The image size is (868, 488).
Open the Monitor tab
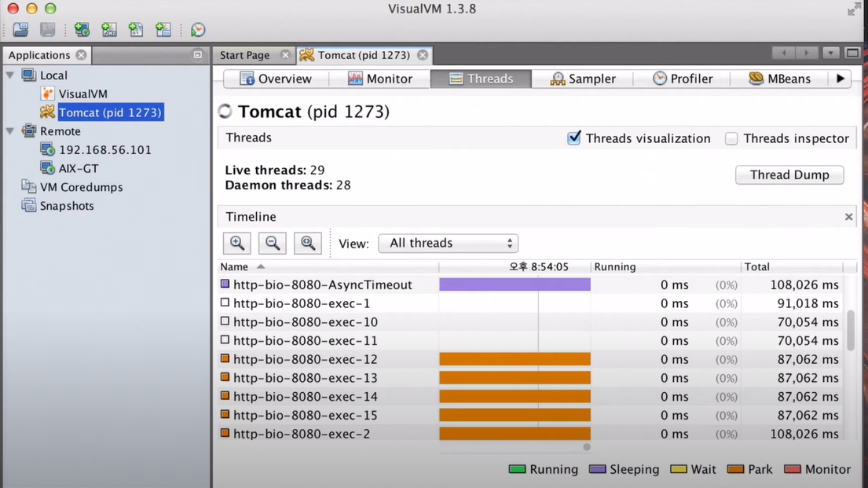click(379, 79)
